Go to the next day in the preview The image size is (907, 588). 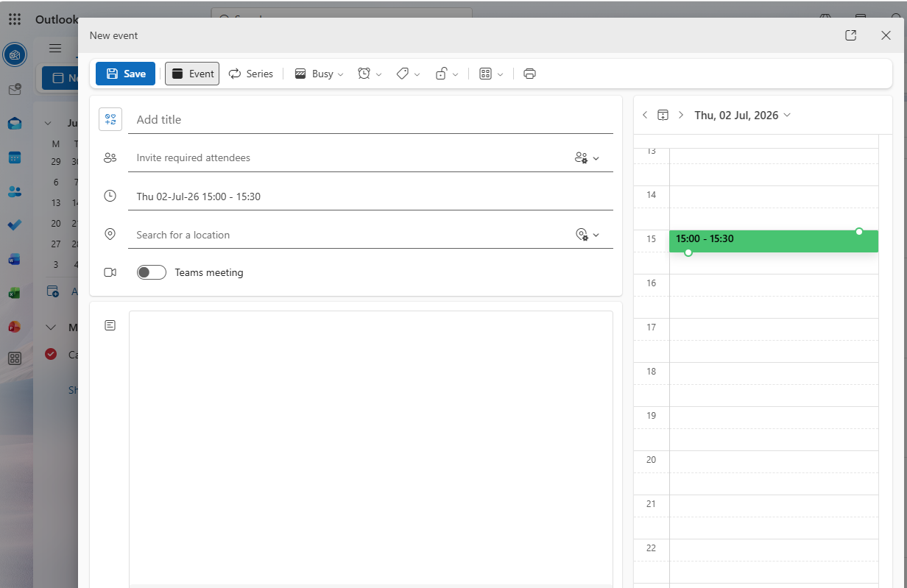pos(681,115)
